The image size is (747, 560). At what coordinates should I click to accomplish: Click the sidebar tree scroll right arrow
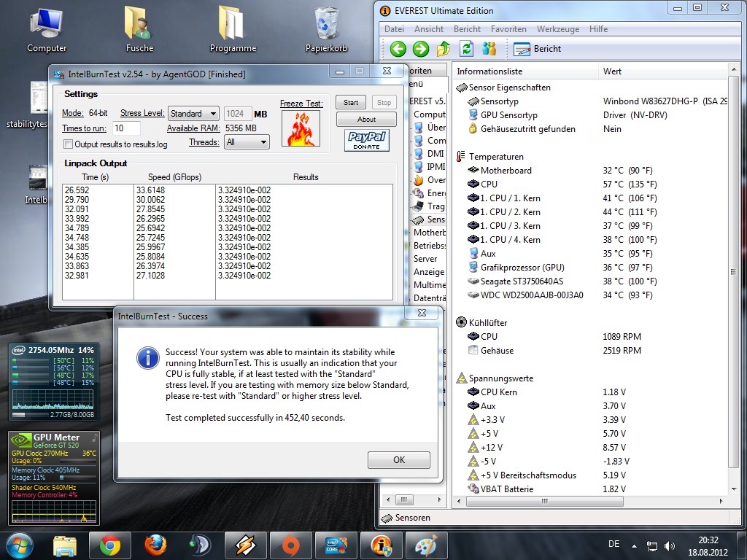coord(439,499)
